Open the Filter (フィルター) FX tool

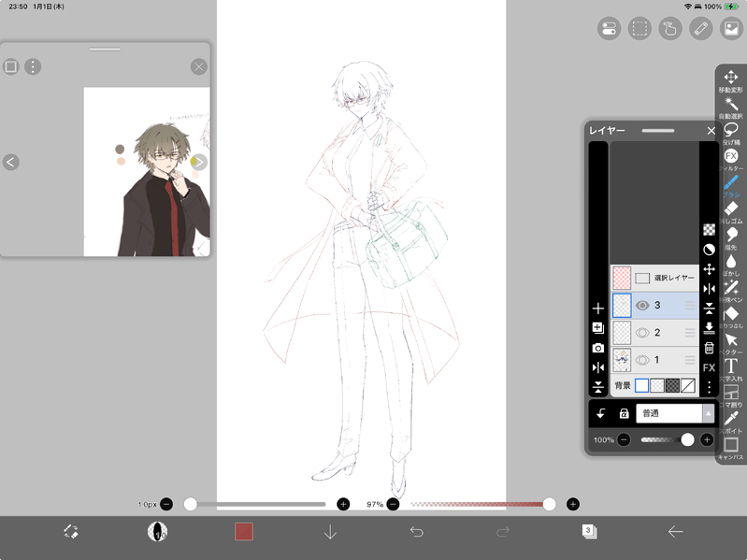point(731,160)
